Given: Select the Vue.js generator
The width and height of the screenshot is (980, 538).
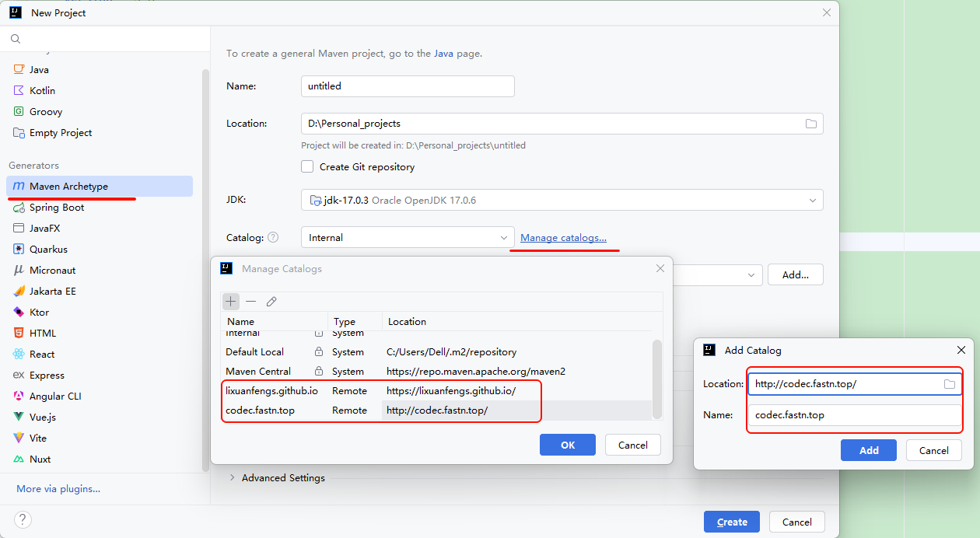Looking at the screenshot, I should pyautogui.click(x=100, y=417).
